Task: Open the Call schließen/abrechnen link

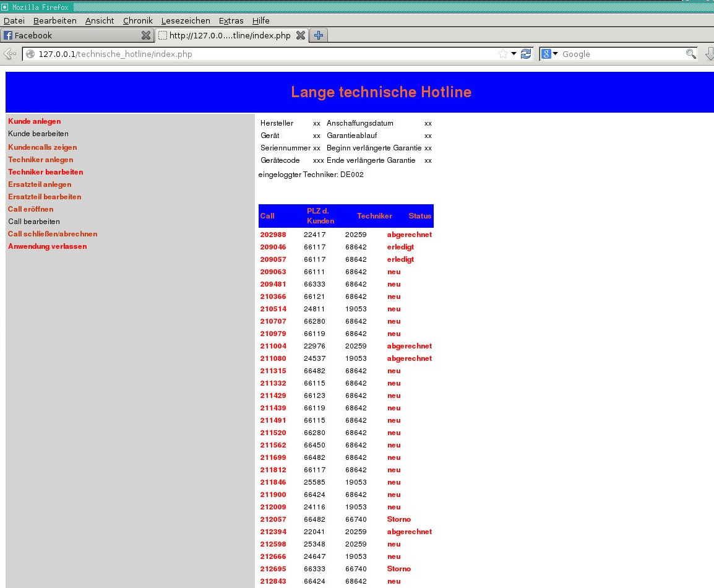Action: (x=53, y=234)
